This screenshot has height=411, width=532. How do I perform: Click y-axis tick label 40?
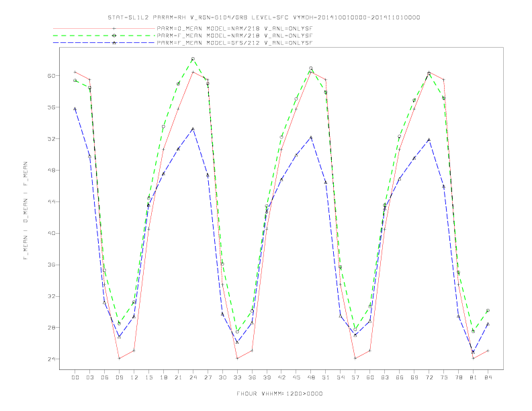(x=51, y=233)
